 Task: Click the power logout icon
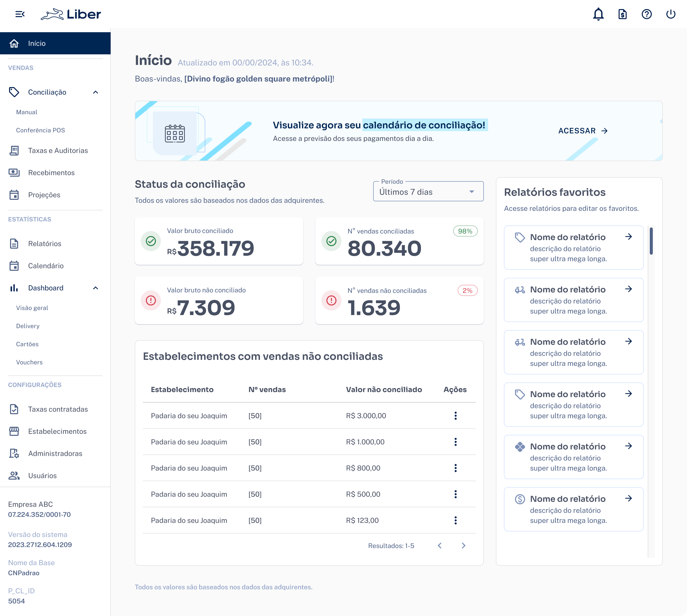coord(670,14)
